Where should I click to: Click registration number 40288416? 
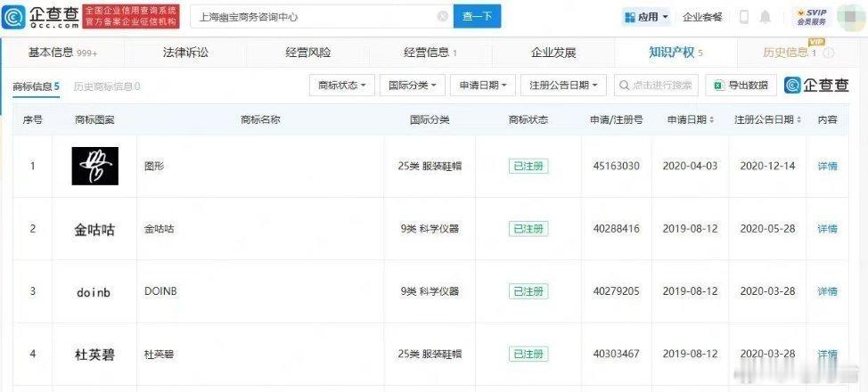[616, 229]
